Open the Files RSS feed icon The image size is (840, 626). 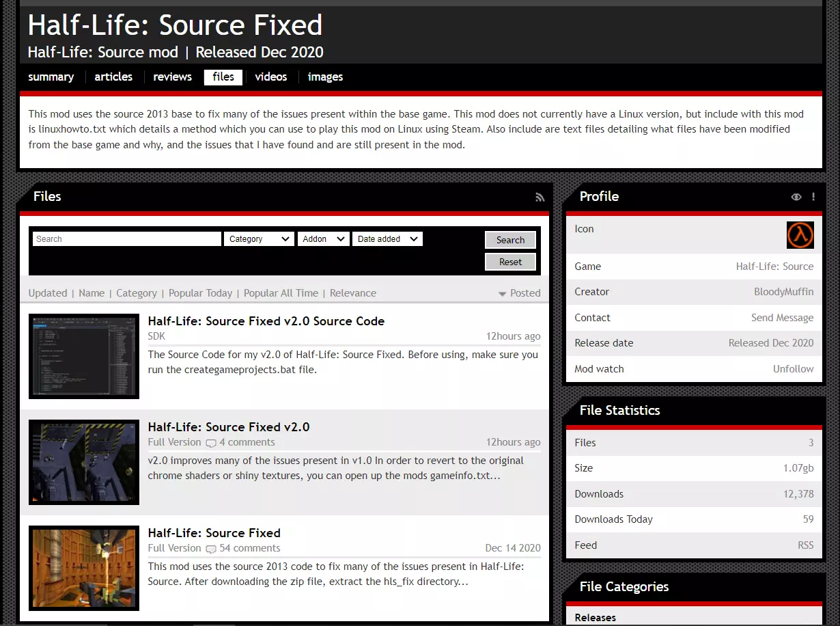pyautogui.click(x=540, y=197)
